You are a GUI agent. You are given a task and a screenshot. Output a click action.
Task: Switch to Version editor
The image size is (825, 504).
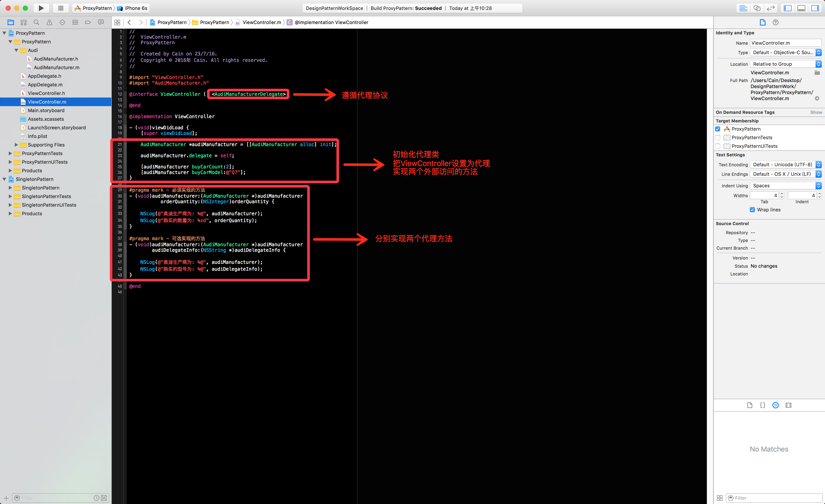click(771, 8)
